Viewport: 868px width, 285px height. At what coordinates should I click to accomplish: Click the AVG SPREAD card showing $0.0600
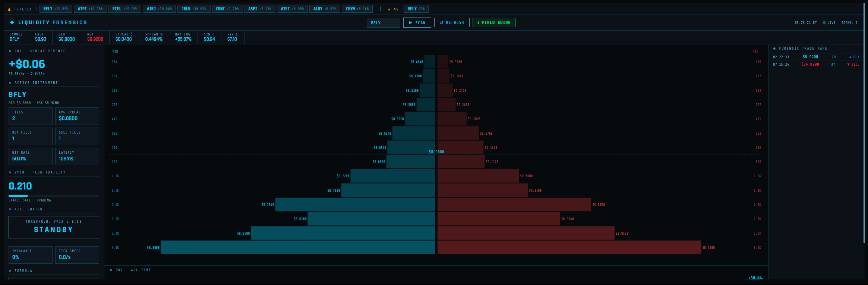[x=77, y=116]
